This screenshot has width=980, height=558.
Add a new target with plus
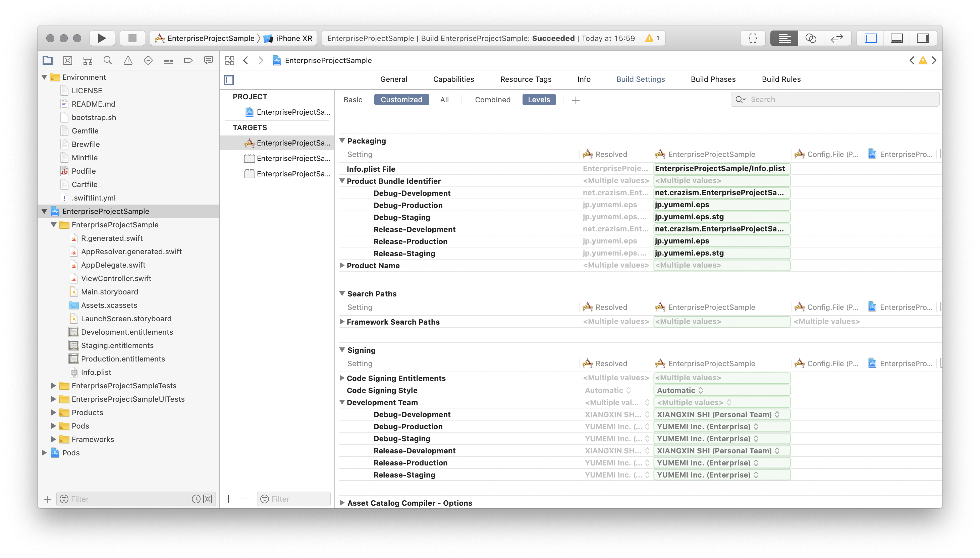pyautogui.click(x=228, y=499)
